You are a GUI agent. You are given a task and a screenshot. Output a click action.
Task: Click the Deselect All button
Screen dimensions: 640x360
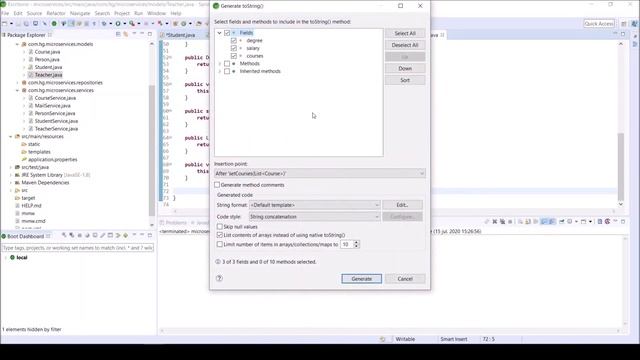tap(405, 45)
